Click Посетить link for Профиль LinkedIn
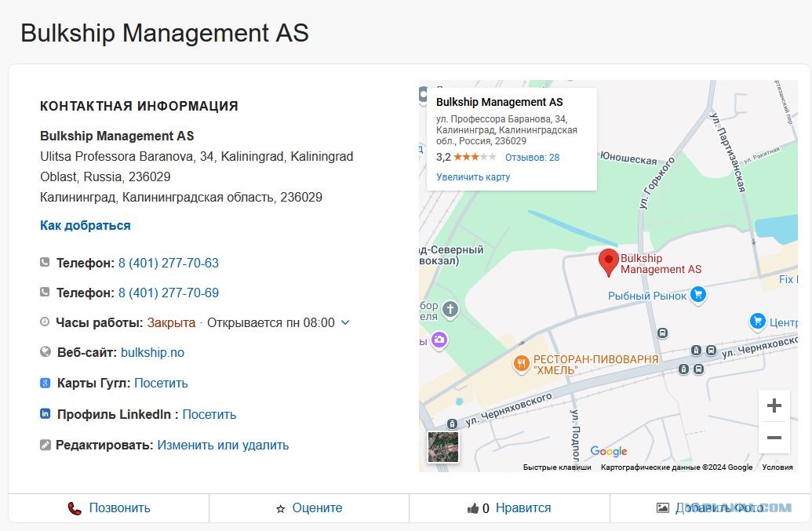The height and width of the screenshot is (531, 812). point(209,415)
